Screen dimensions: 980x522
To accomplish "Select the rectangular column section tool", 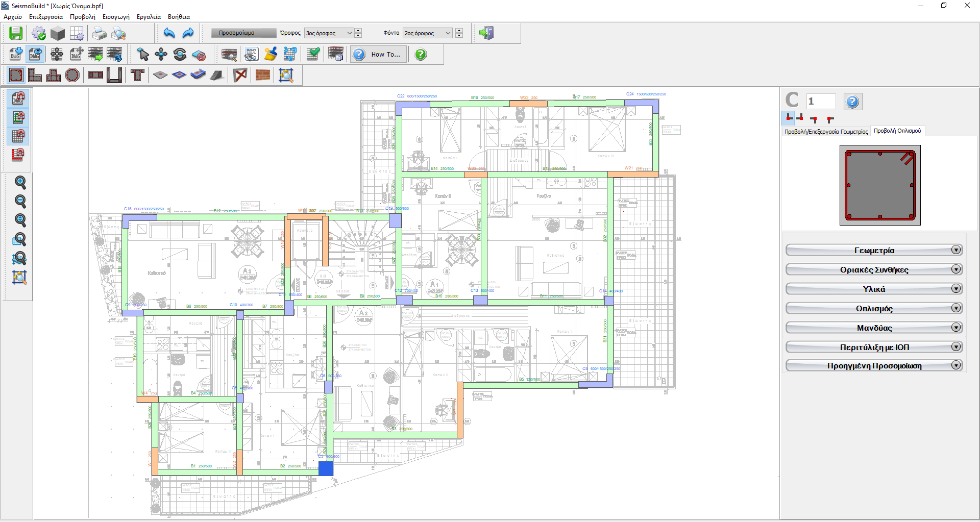I will (16, 75).
